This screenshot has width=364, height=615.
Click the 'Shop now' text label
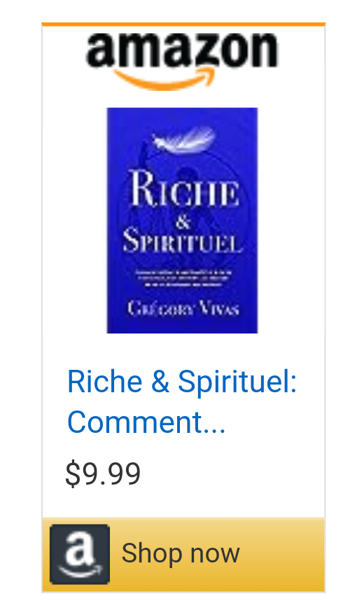(x=180, y=553)
